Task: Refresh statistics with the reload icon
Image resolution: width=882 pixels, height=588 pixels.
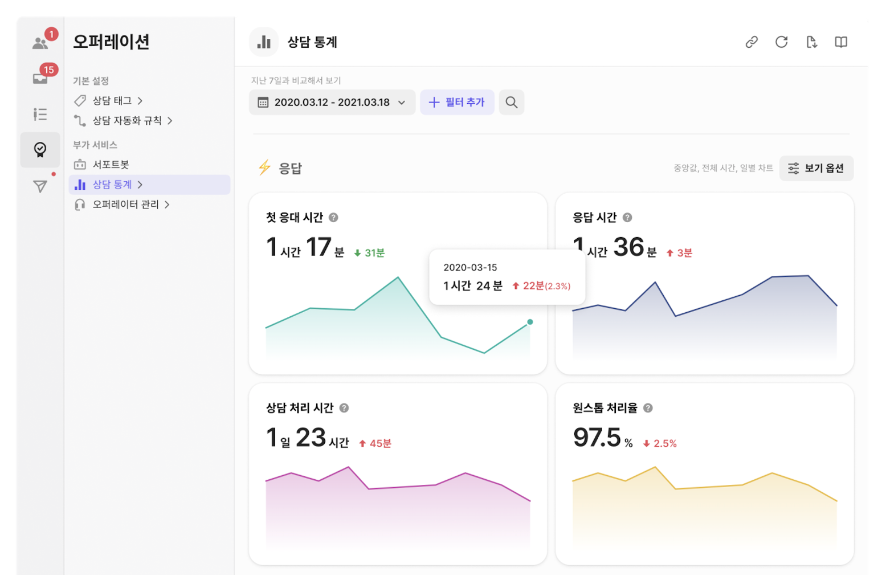Action: coord(781,42)
